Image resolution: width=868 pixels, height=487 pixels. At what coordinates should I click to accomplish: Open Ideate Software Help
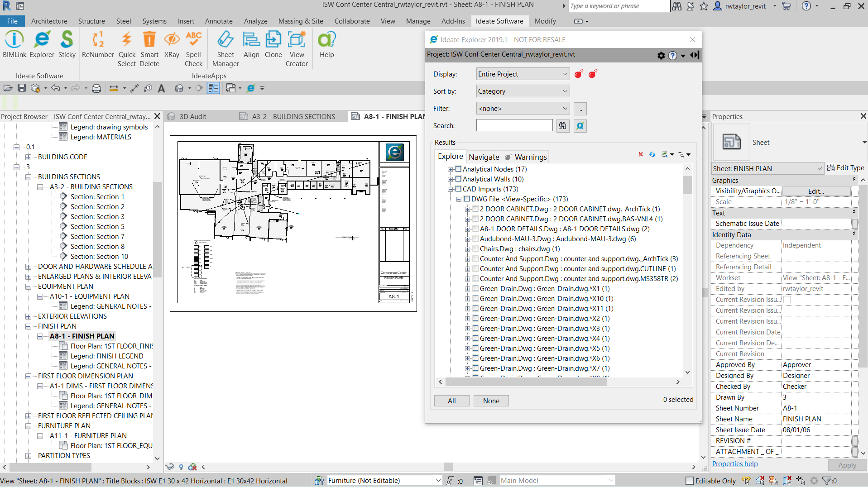(x=326, y=44)
